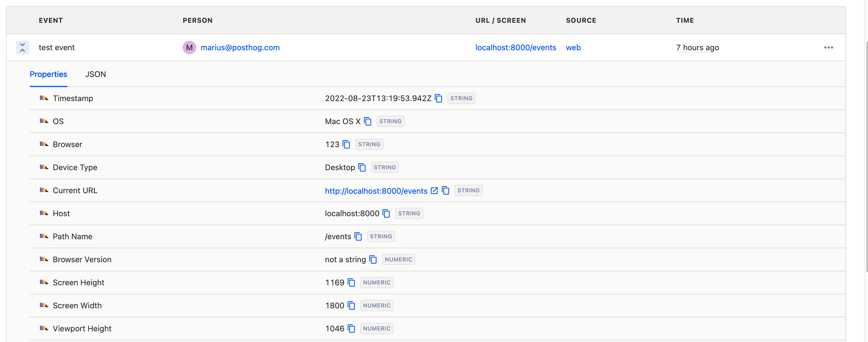Copy the localhost:8000 host value
This screenshot has height=342, width=868.
coord(386,213)
